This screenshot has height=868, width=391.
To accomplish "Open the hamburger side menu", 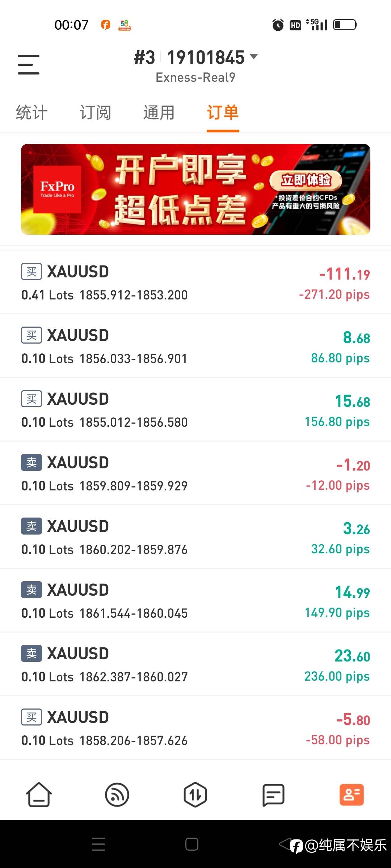I will pyautogui.click(x=29, y=65).
